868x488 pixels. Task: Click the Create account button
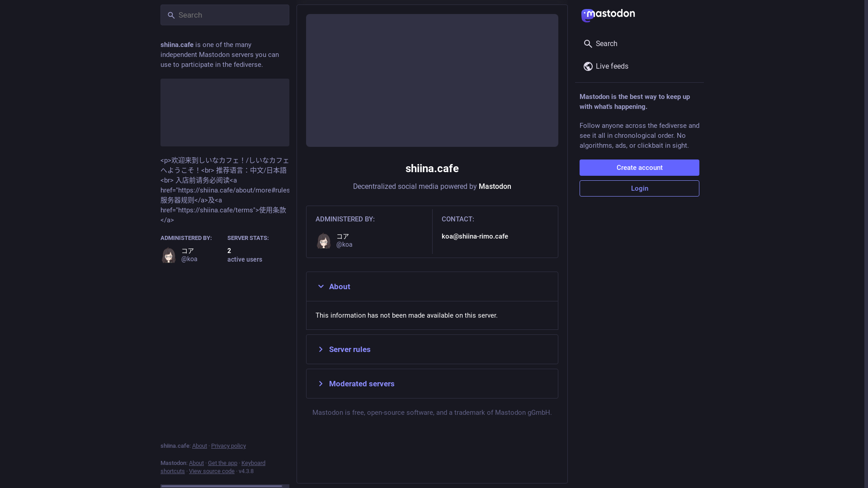[x=639, y=168]
